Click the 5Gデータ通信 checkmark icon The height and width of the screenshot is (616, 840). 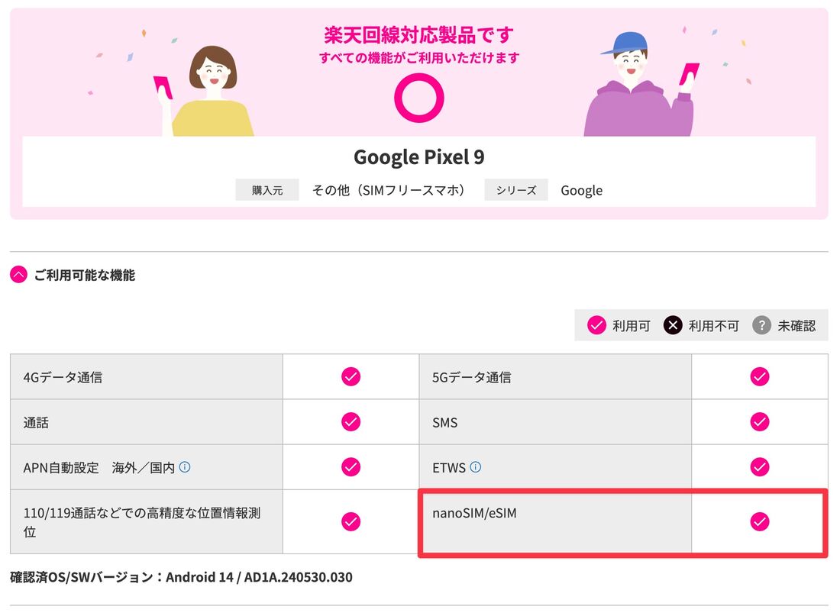(x=760, y=376)
